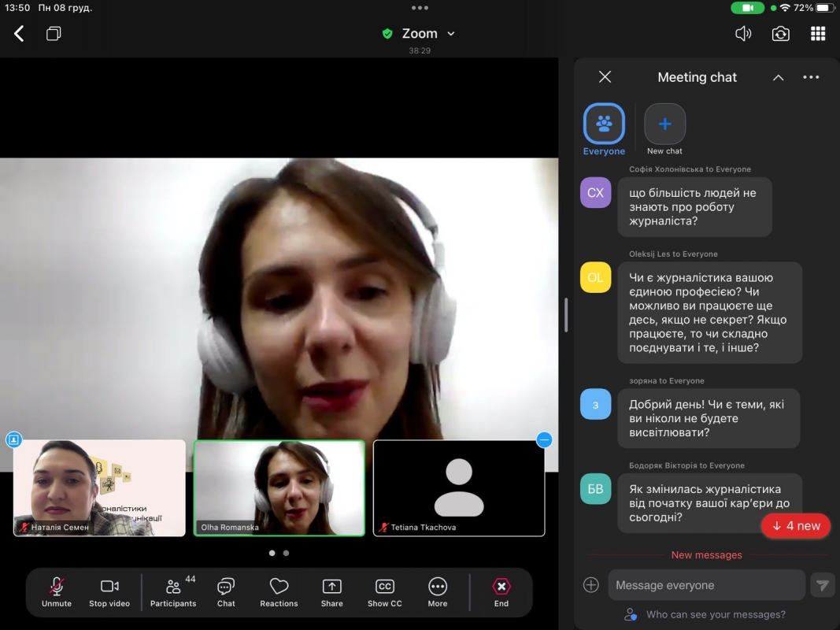Screen dimensions: 840x630
Task: Collapse the Meeting chat panel chevron
Action: click(x=778, y=77)
